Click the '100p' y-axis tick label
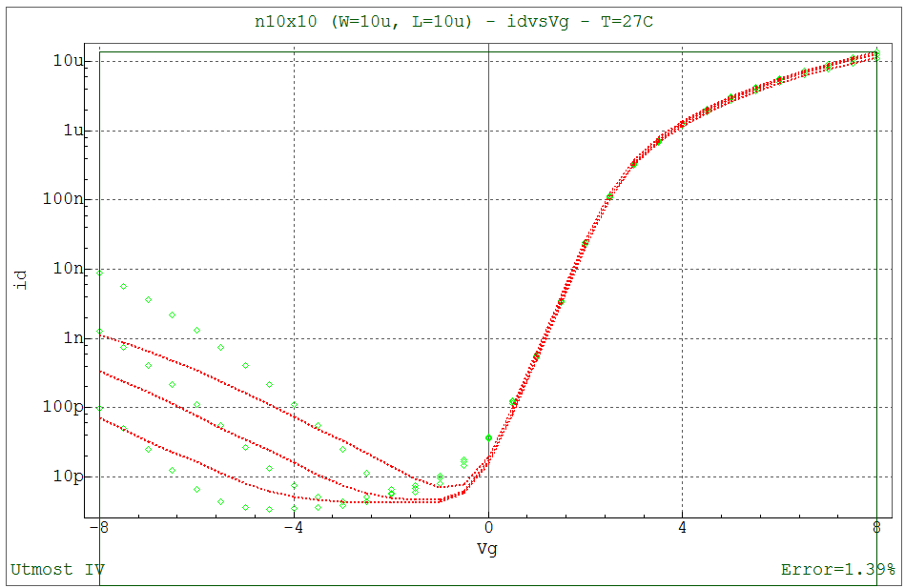905x588 pixels. click(x=63, y=407)
